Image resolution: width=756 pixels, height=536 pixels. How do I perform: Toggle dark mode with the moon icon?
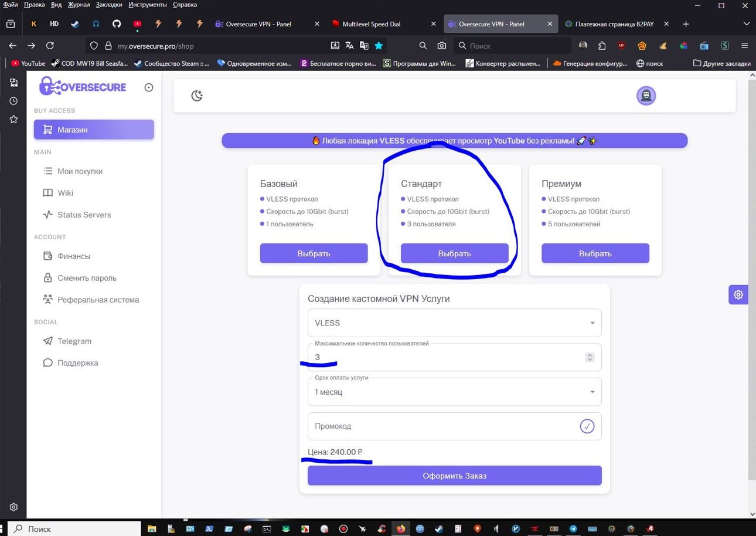pos(197,96)
